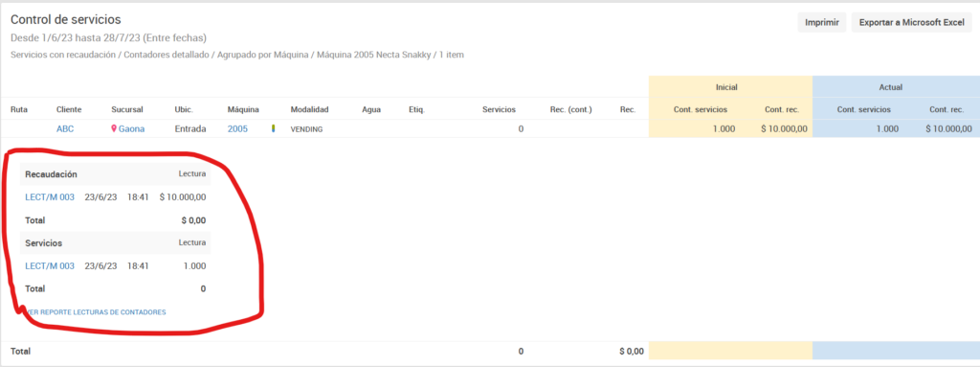Select the $ 0,00 value in bottom Total row
980x367 pixels.
(x=632, y=352)
